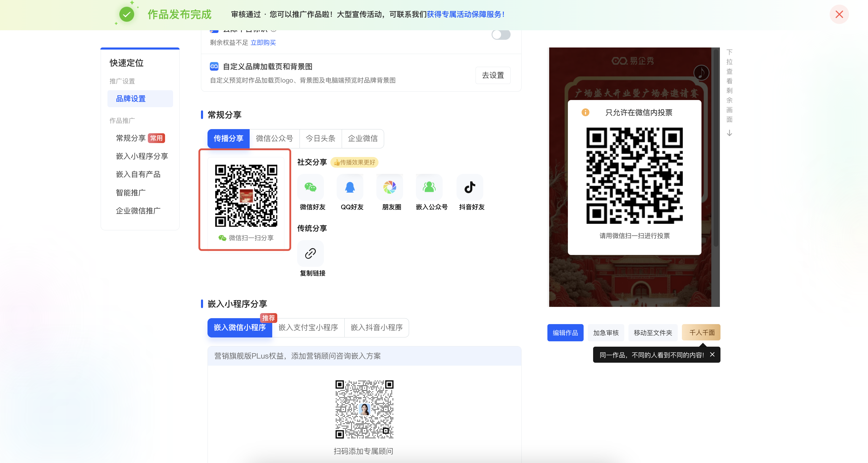Click the voting QR code in preview

point(634,175)
